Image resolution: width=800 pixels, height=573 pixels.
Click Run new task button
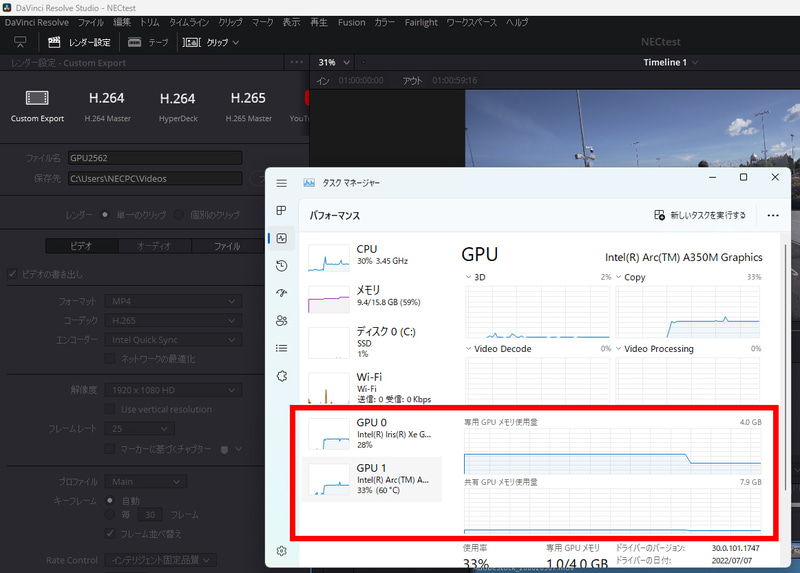(700, 215)
